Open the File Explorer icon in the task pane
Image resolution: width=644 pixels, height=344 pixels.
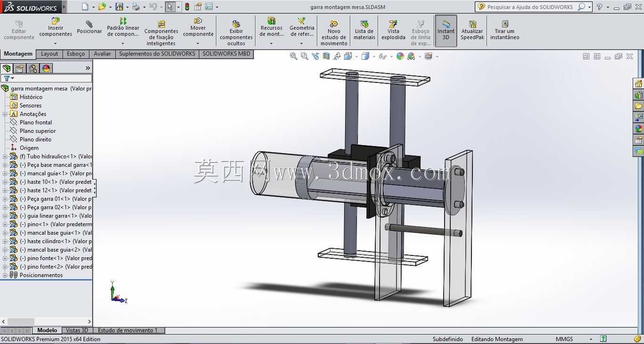(x=639, y=106)
